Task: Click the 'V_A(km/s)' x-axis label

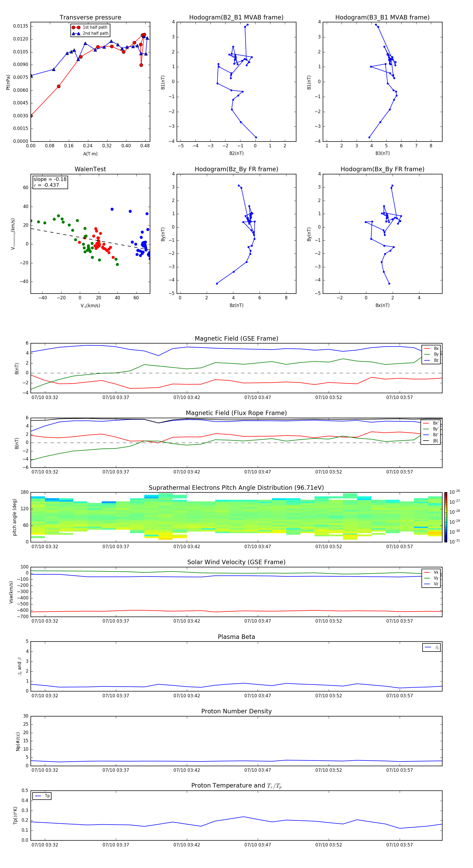Action: (90, 306)
